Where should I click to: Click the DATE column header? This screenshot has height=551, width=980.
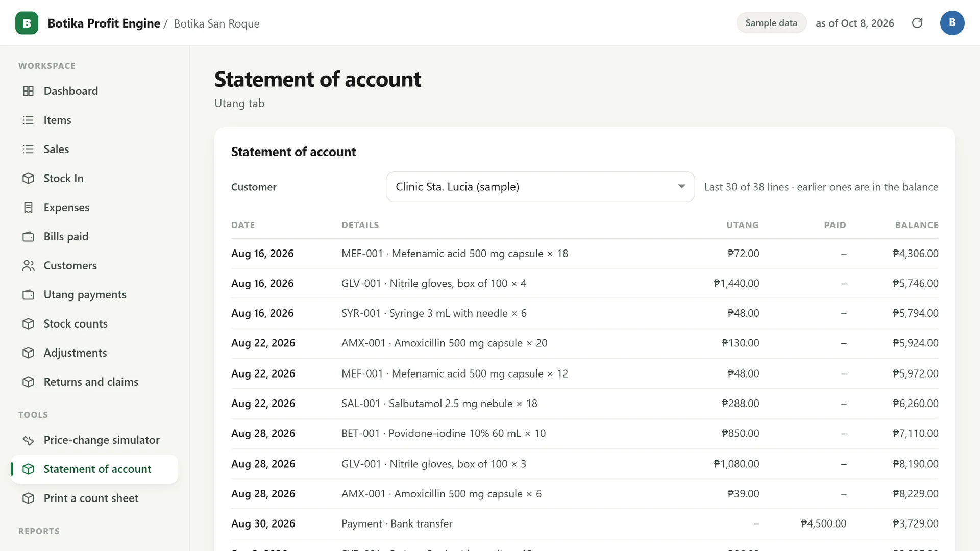click(243, 225)
